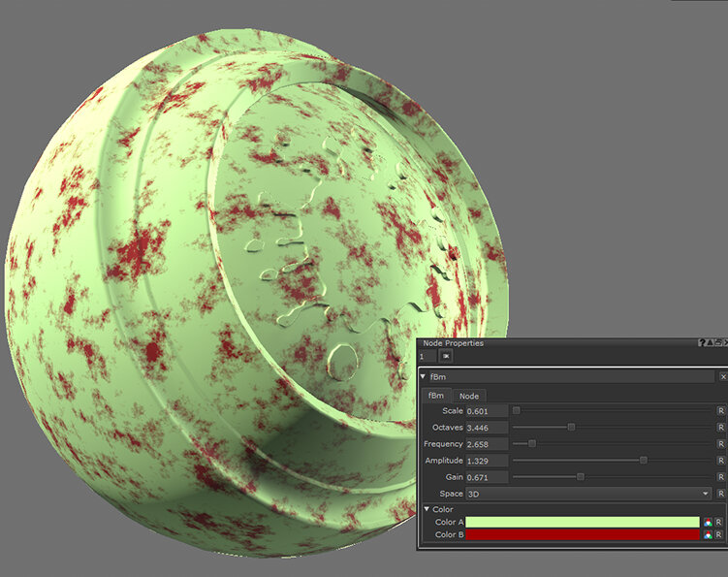Click the fBm node name field
The image size is (728, 577).
pyautogui.click(x=572, y=376)
